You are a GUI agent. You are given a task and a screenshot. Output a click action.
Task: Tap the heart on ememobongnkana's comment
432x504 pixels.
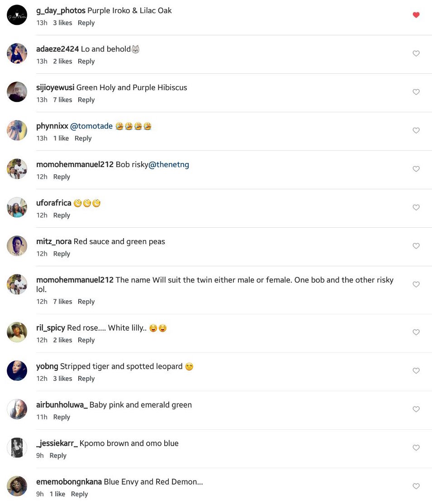click(x=416, y=486)
